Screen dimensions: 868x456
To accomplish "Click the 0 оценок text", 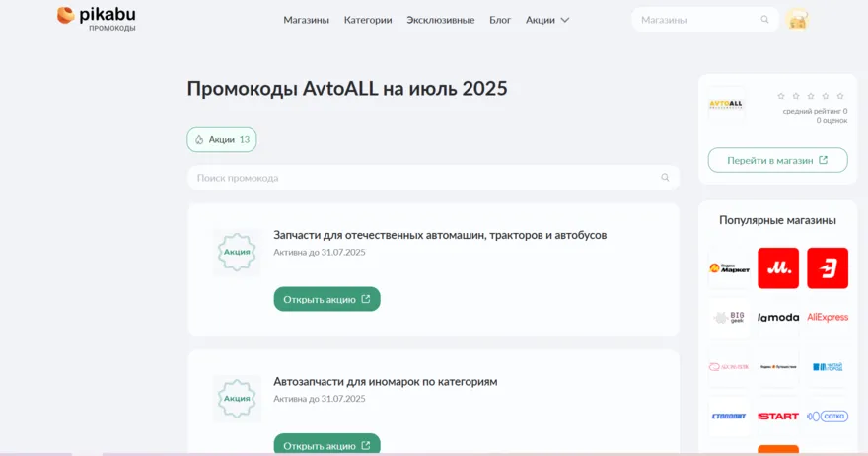I will (832, 120).
